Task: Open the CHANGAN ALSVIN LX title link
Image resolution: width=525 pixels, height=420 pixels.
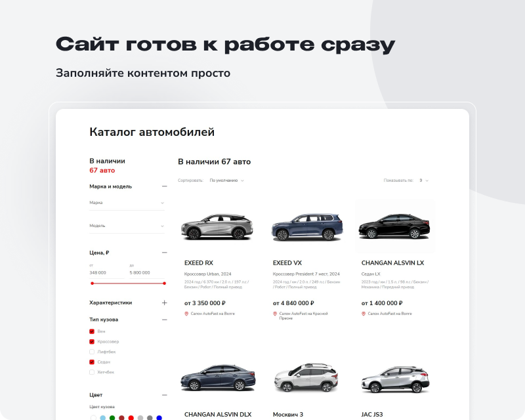Action: [x=392, y=263]
